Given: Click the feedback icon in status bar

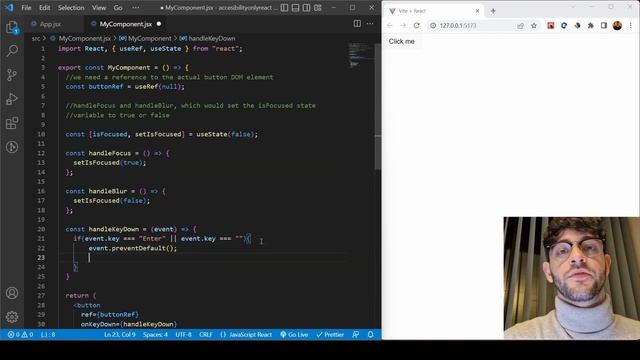Looking at the screenshot, I should click(356, 335).
